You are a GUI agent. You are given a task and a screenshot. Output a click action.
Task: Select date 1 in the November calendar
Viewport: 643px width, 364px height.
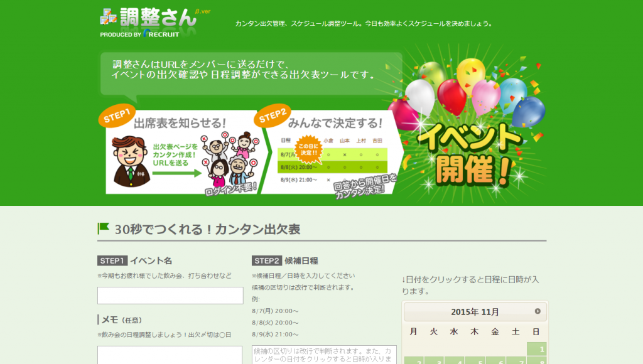coord(537,349)
